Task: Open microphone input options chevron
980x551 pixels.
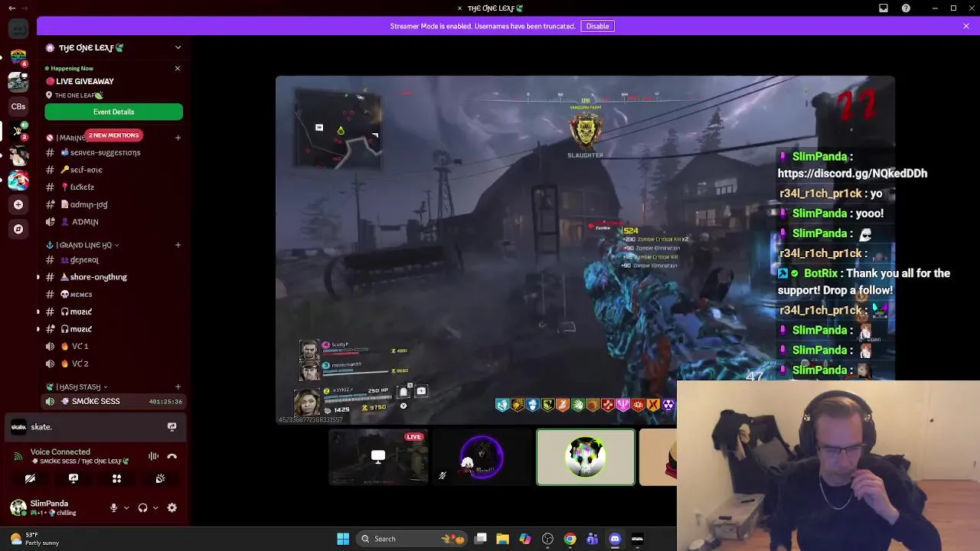Action: [x=126, y=507]
